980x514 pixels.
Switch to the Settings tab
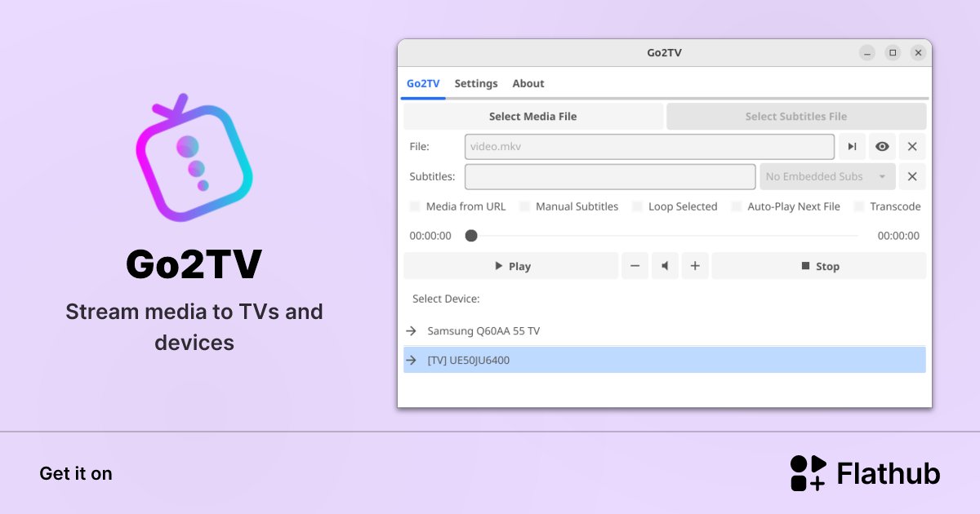pyautogui.click(x=476, y=83)
